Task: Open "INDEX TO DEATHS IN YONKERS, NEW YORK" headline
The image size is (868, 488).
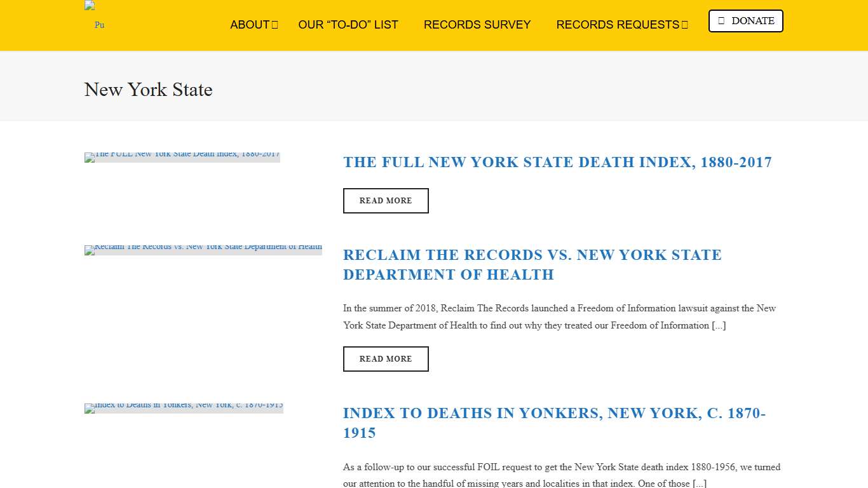Action: 553,423
